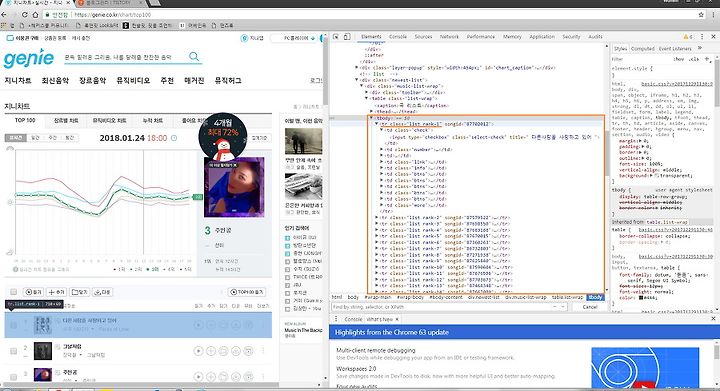
Task: Switch to DevTools Sources tab
Action: [x=423, y=37]
